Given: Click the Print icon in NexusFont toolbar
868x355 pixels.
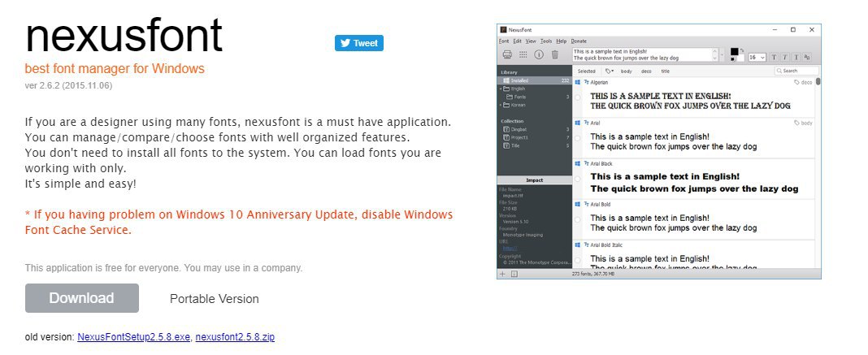Looking at the screenshot, I should coord(506,54).
